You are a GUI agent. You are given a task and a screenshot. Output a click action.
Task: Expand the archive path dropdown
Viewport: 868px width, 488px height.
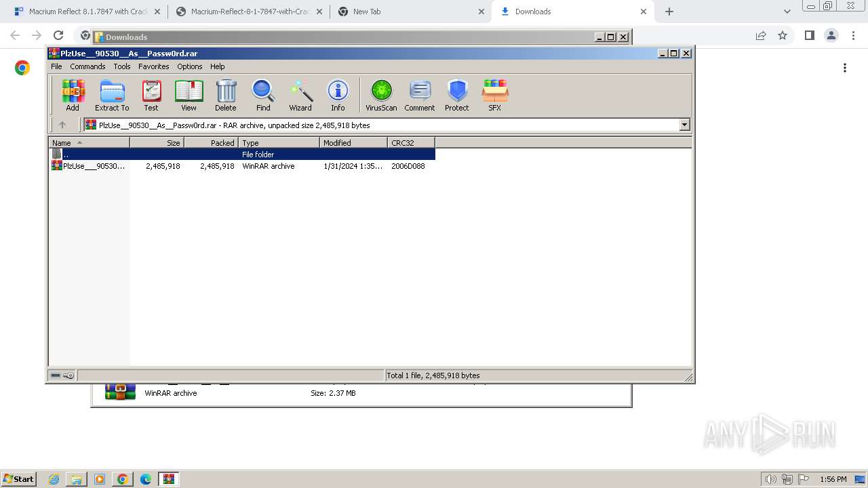click(684, 125)
